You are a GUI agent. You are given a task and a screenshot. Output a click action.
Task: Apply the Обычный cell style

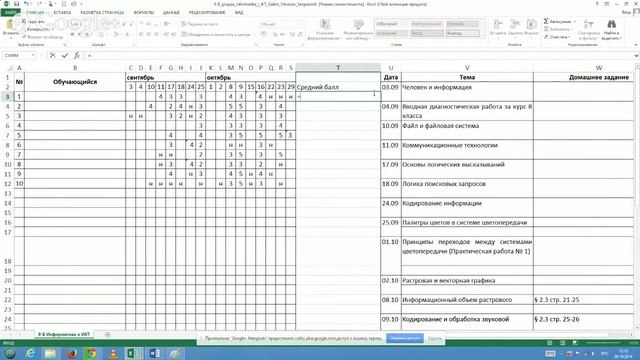[391, 24]
